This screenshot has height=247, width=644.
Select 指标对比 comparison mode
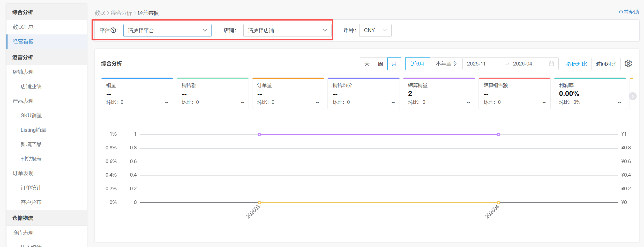coord(576,64)
